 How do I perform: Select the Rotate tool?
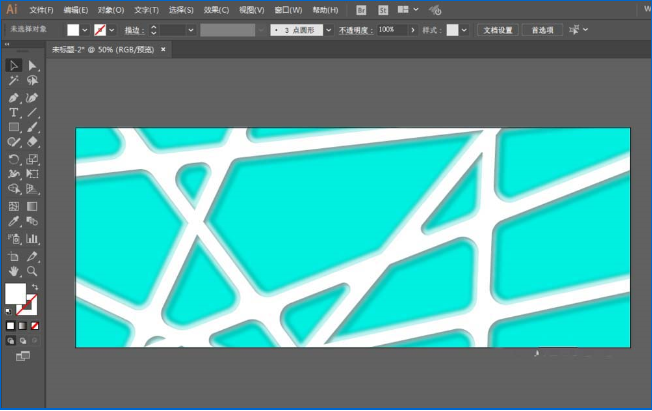[14, 159]
